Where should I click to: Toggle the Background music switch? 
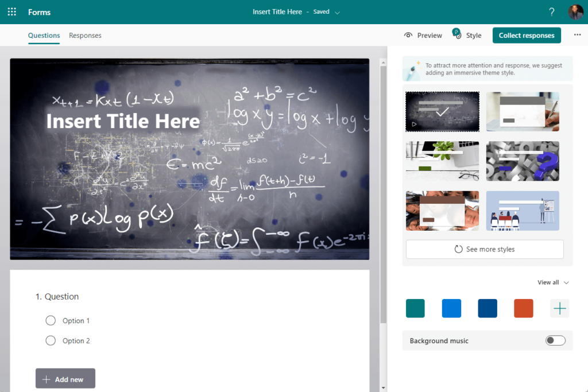coord(555,340)
